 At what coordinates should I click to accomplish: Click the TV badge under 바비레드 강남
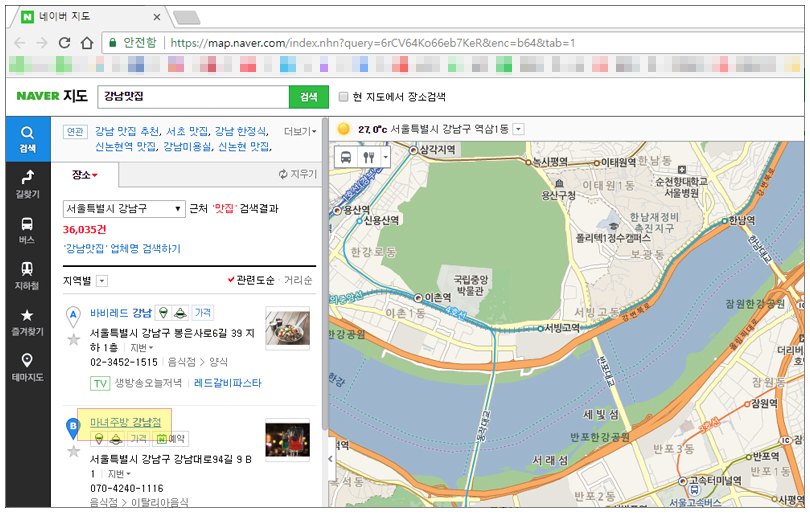click(x=100, y=383)
